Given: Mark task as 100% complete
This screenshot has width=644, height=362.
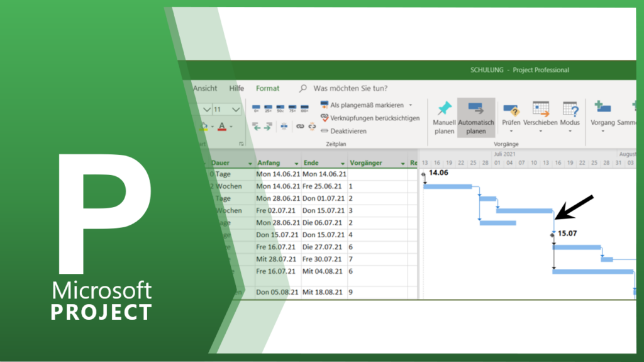Looking at the screenshot, I should coord(304,108).
